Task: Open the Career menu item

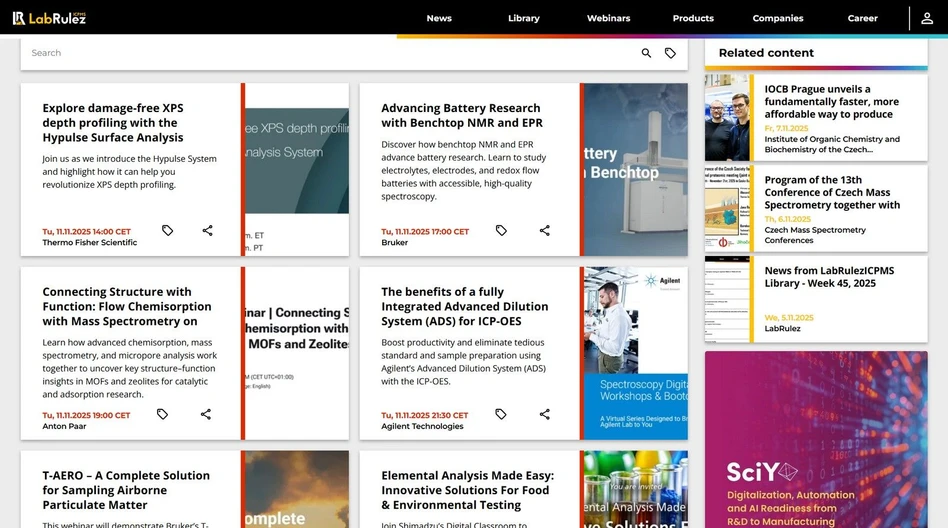Action: tap(862, 18)
